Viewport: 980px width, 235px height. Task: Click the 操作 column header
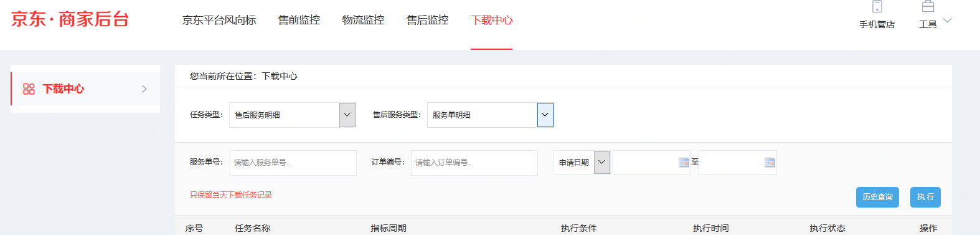(928, 228)
